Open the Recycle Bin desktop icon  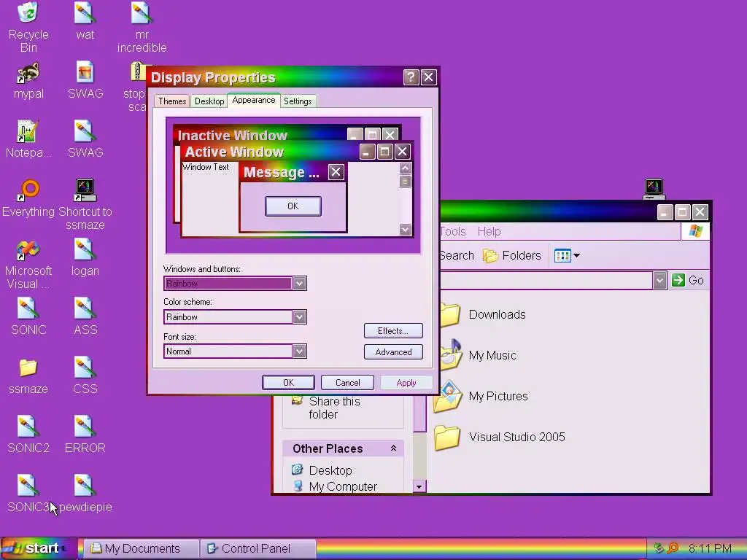click(x=28, y=13)
